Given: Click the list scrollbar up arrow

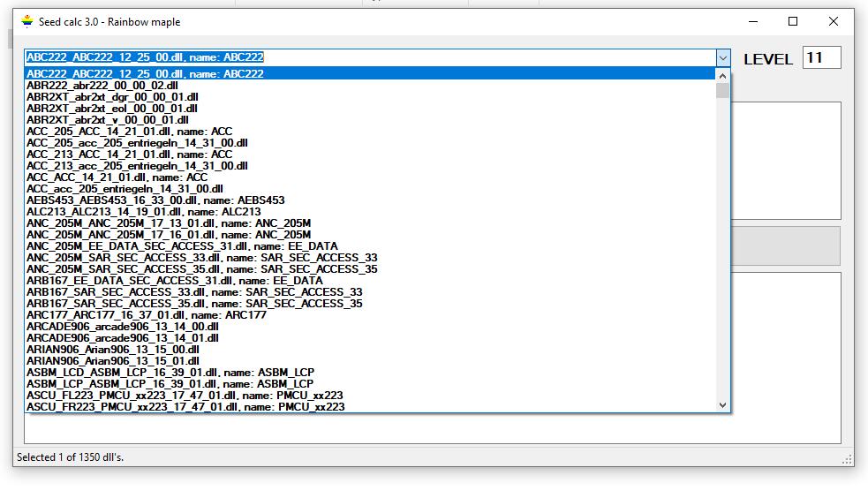Looking at the screenshot, I should click(723, 75).
